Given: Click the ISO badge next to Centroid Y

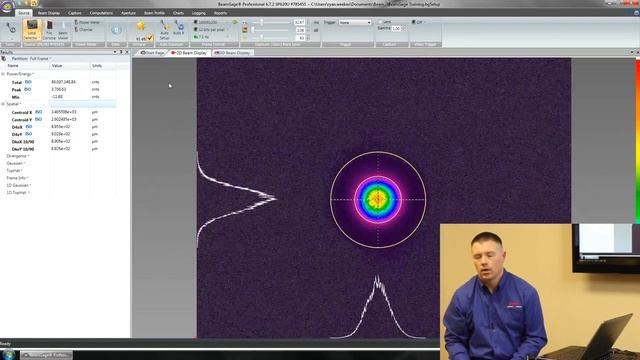Looking at the screenshot, I should tap(38, 119).
